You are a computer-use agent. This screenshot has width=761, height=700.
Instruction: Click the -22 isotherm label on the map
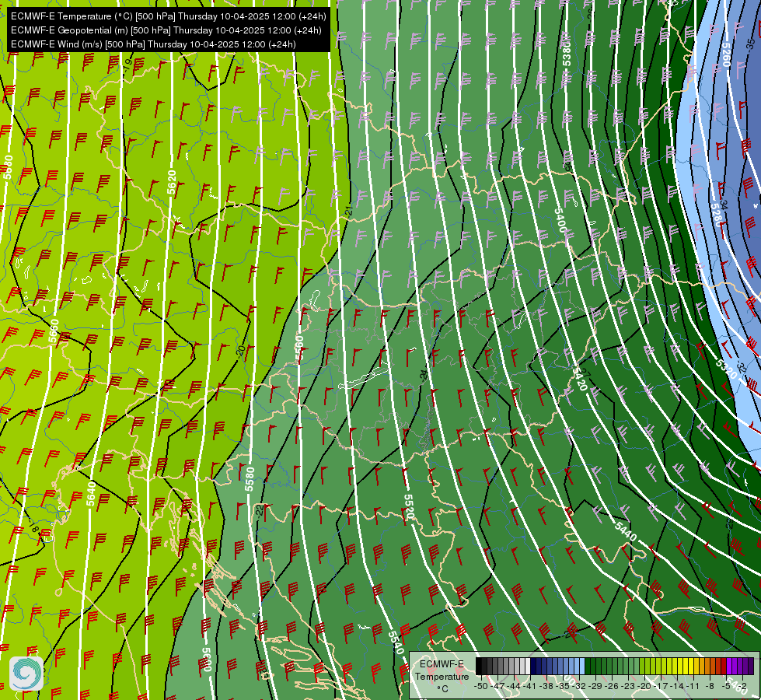pyautogui.click(x=260, y=510)
